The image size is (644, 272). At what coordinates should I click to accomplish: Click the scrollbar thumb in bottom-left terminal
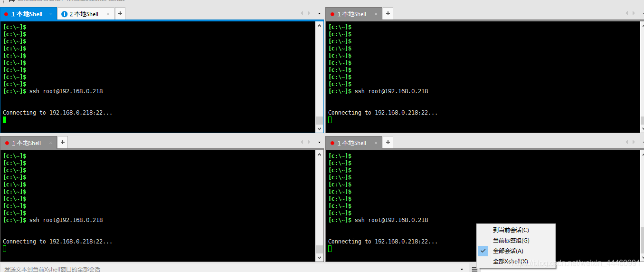(319, 249)
